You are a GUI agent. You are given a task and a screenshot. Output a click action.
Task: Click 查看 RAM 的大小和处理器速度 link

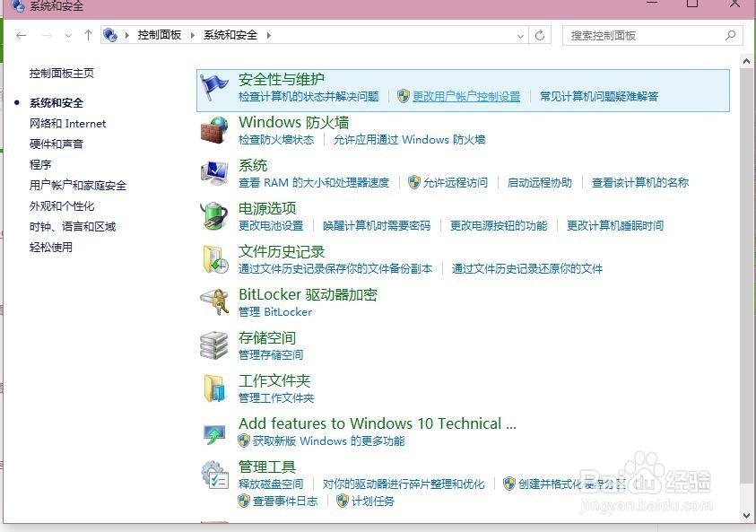(314, 183)
